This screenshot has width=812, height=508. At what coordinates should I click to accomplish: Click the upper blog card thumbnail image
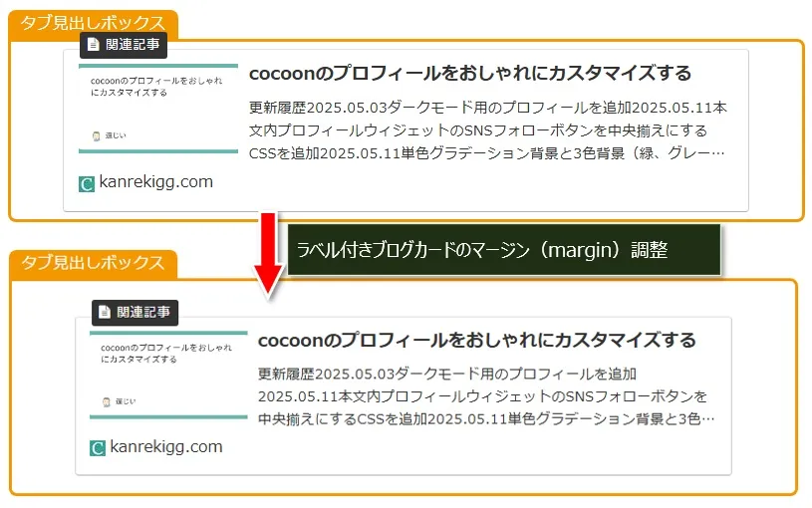[x=157, y=109]
